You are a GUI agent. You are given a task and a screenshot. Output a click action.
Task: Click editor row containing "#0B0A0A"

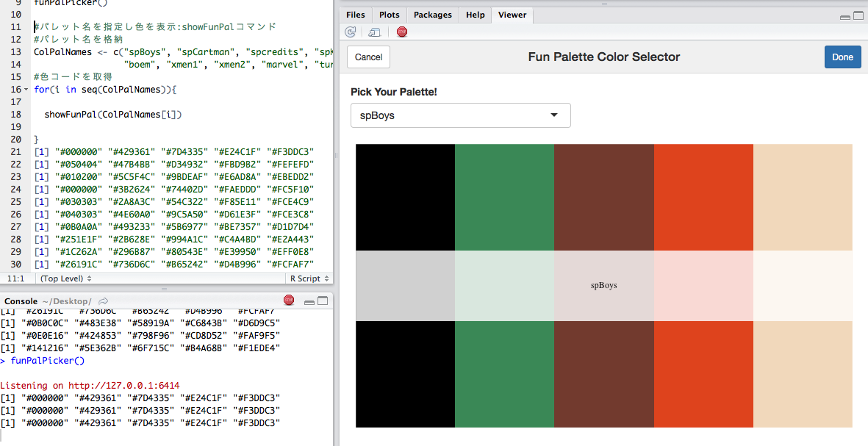pyautogui.click(x=174, y=226)
